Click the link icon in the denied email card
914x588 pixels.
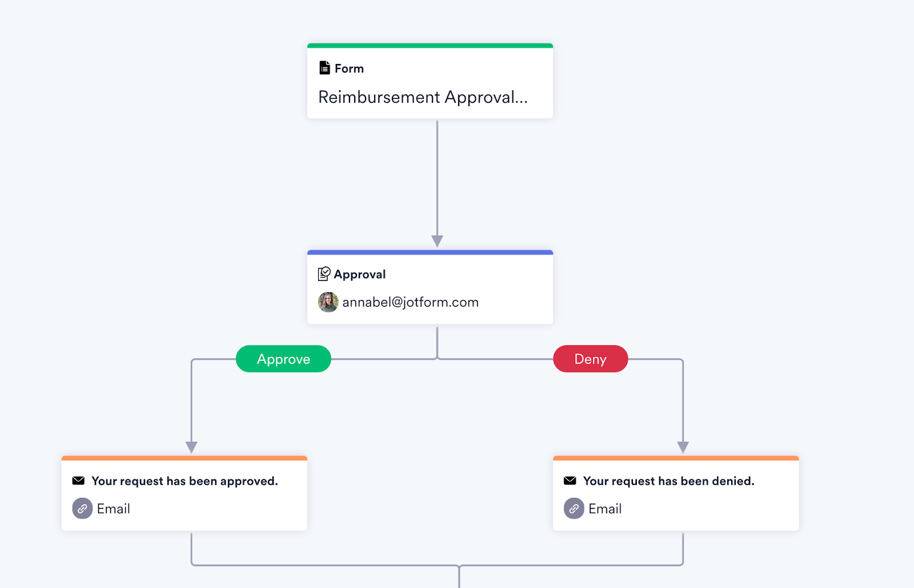[x=574, y=509]
